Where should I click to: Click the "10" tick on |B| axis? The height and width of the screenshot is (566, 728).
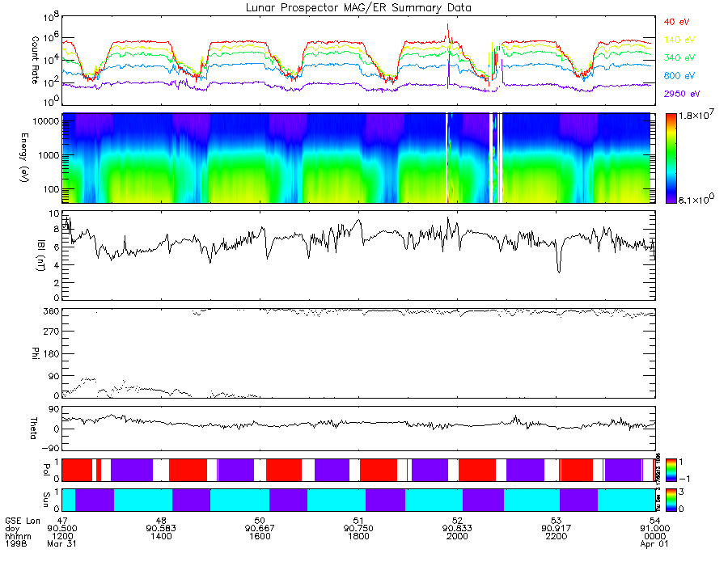[x=54, y=214]
